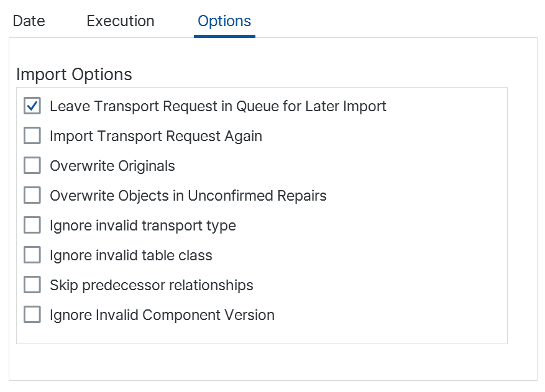This screenshot has width=545, height=392.
Task: Enable Ignore invalid transport type checkbox
Action: coord(32,225)
